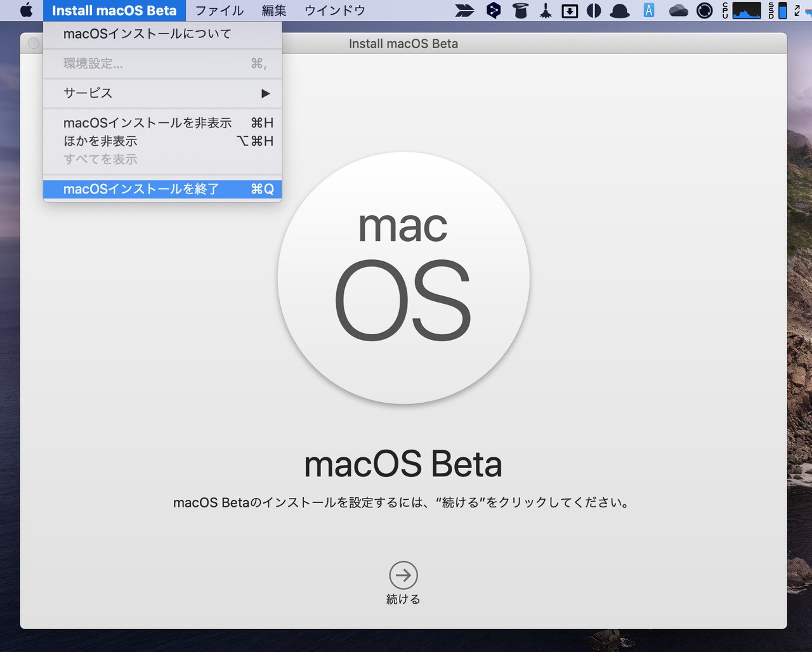Viewport: 812px width, 652px height.
Task: Click the large macOS Beta heading
Action: coord(403,464)
